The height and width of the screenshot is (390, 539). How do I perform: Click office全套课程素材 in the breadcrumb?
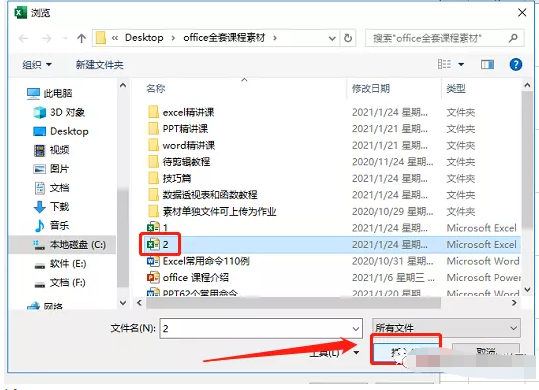click(x=224, y=38)
